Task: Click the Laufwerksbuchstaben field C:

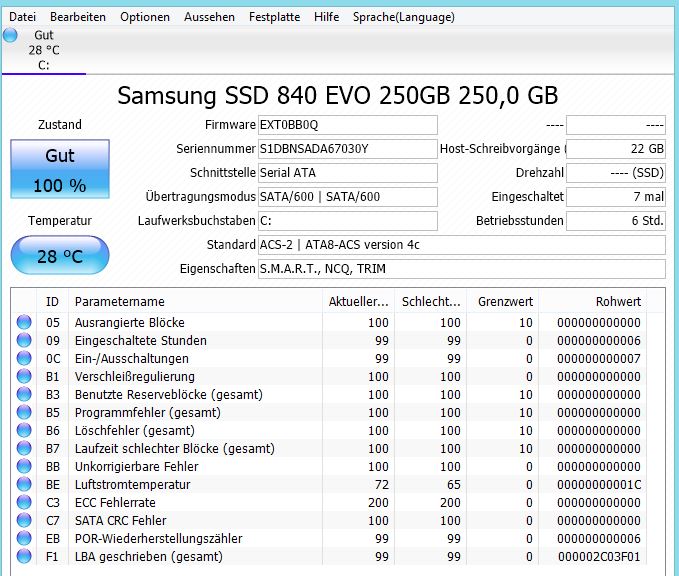Action: [x=347, y=221]
